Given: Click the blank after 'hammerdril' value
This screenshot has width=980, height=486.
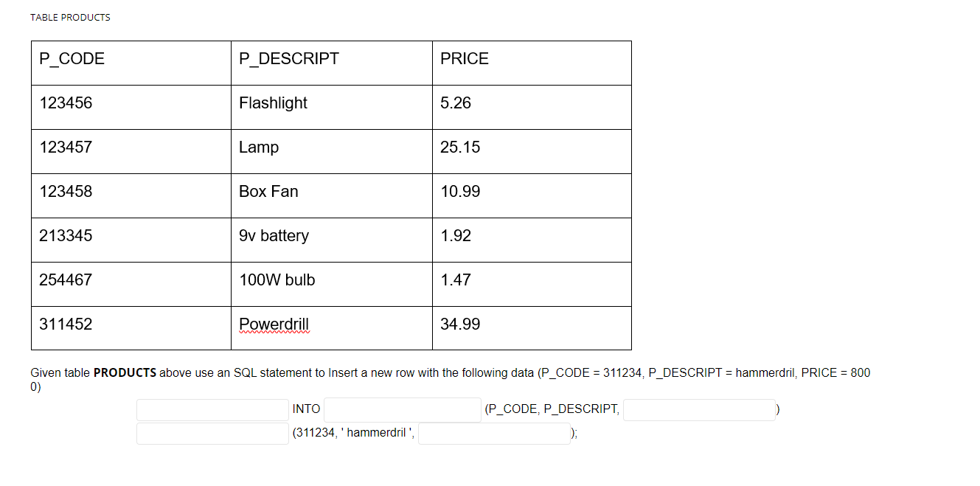Looking at the screenshot, I should pos(494,434).
